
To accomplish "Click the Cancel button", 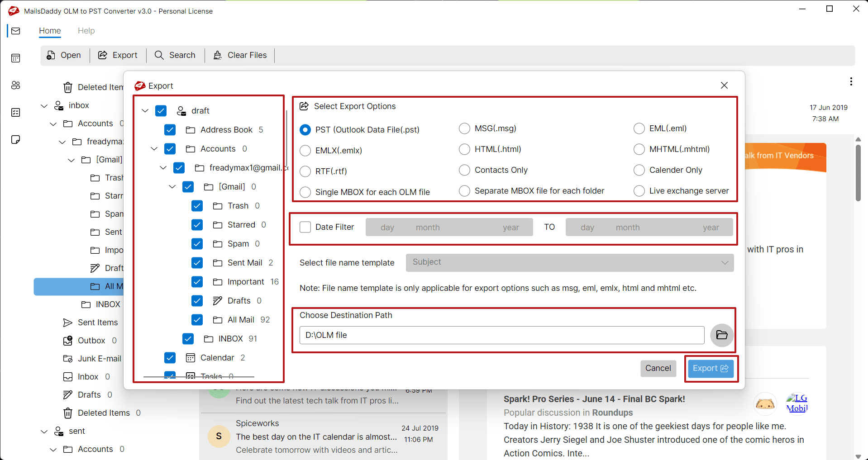I will pyautogui.click(x=658, y=368).
